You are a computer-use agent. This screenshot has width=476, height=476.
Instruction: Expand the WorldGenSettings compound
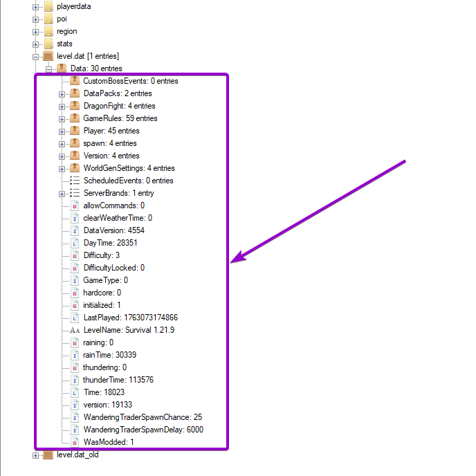(x=62, y=169)
